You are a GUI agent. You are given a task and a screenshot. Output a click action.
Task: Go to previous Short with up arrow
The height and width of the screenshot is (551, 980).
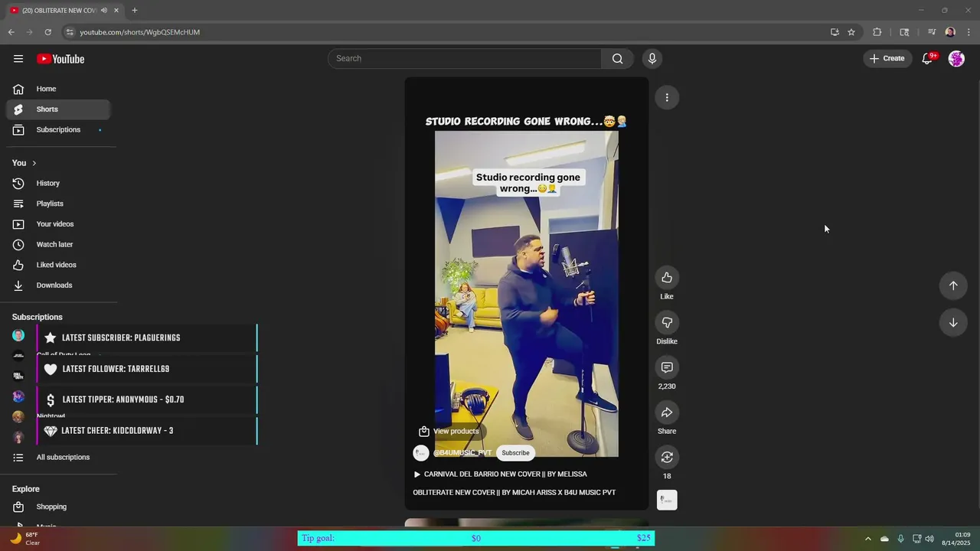click(x=953, y=285)
